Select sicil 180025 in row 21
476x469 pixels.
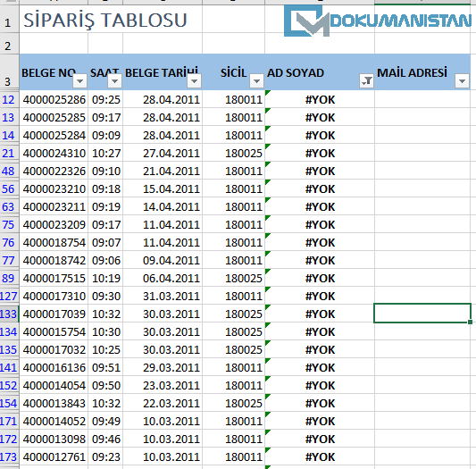coord(234,153)
